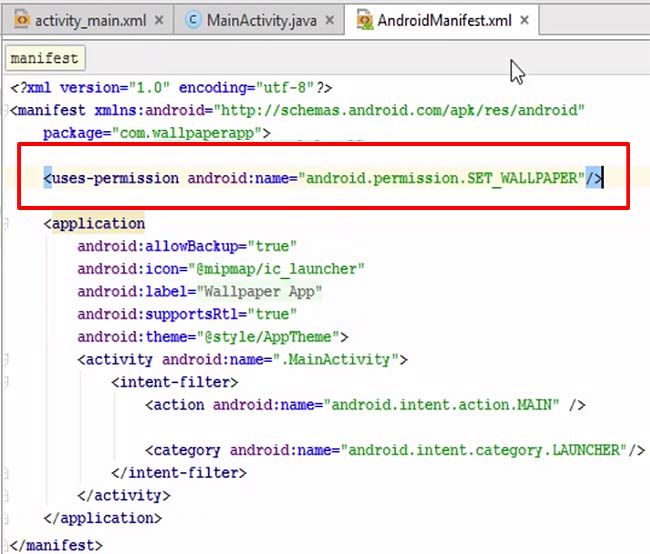
Task: Collapse the manifest tag fold marker
Action: point(6,111)
